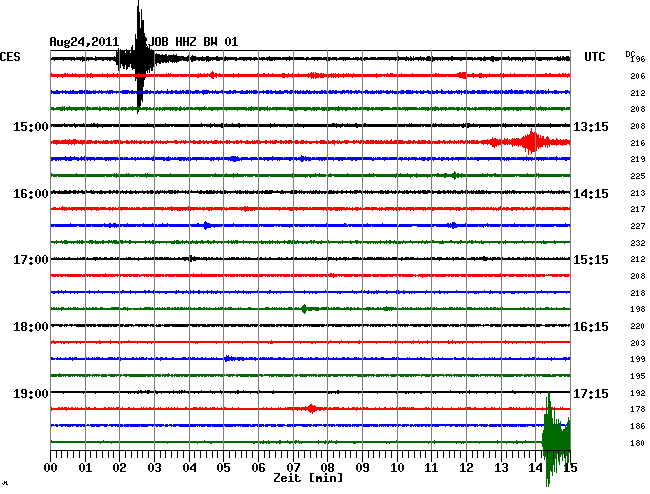Select the 15:00 time label

point(31,126)
